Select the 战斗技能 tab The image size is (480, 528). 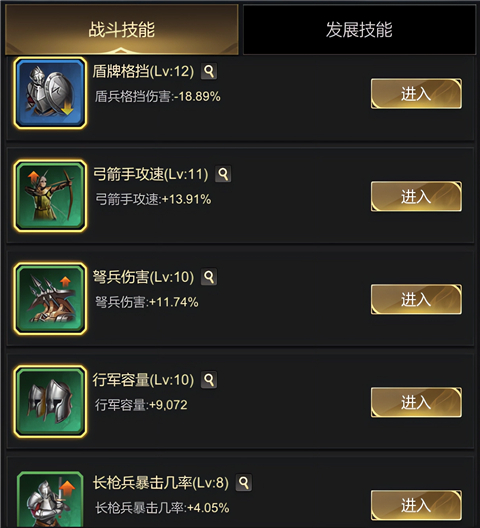[122, 29]
